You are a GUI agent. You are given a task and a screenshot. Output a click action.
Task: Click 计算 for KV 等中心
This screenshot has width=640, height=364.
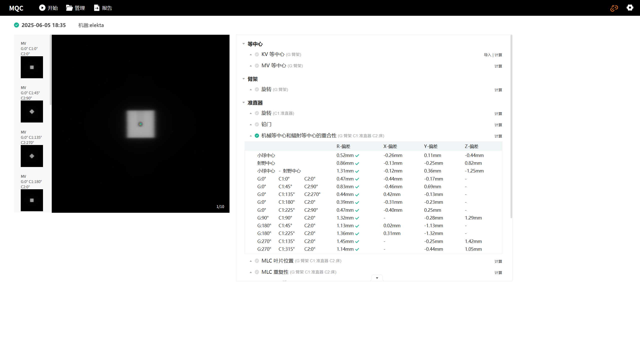[498, 55]
